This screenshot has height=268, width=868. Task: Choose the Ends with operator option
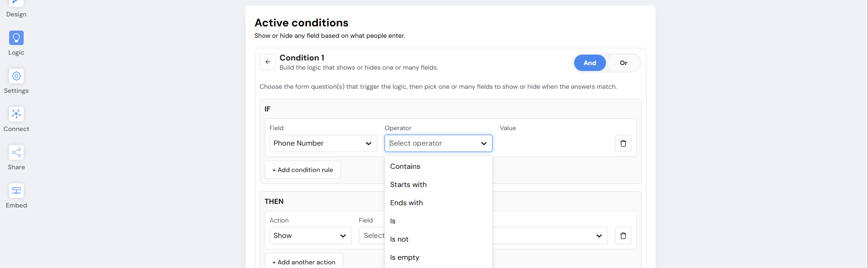click(438, 203)
